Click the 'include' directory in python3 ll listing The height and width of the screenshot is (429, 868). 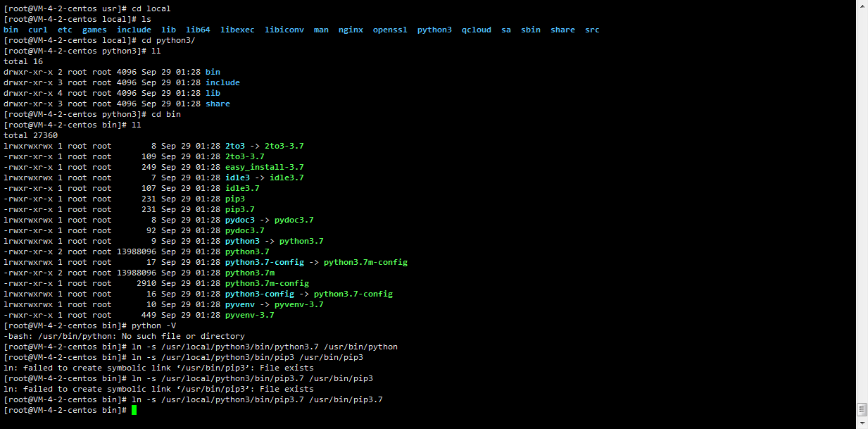point(222,82)
